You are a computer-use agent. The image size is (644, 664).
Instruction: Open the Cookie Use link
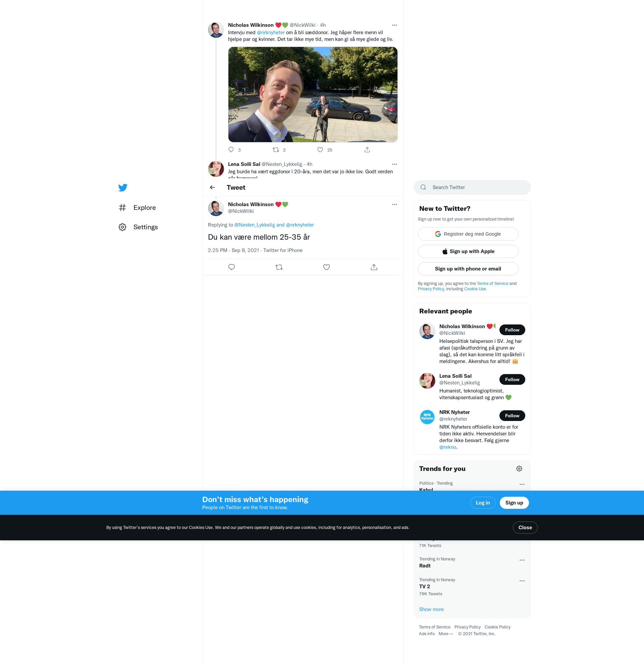pyautogui.click(x=475, y=289)
